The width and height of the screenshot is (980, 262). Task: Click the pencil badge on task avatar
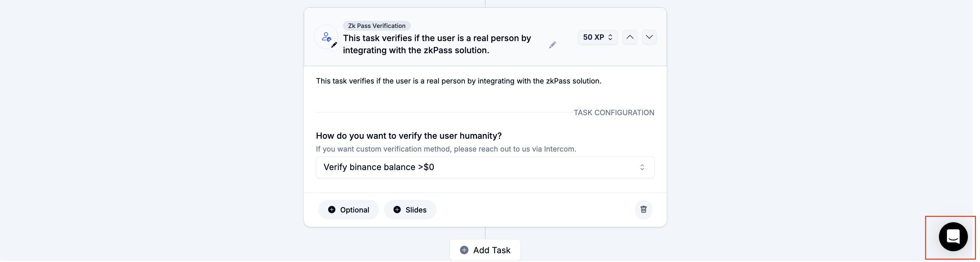click(x=334, y=45)
